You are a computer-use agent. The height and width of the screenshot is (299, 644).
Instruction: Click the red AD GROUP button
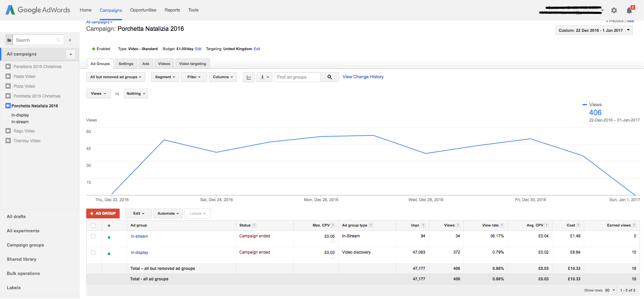click(x=103, y=214)
